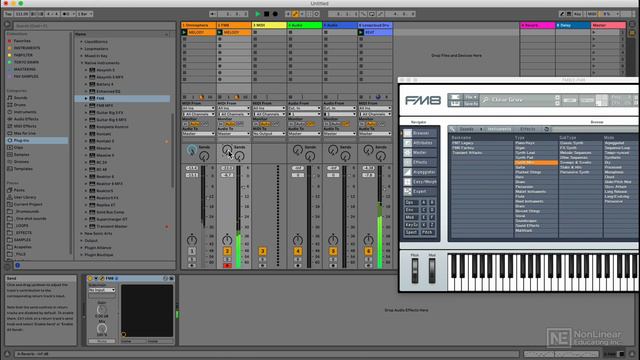
Task: Open MIDI From dropdown on FM8 track
Action: click(x=233, y=109)
